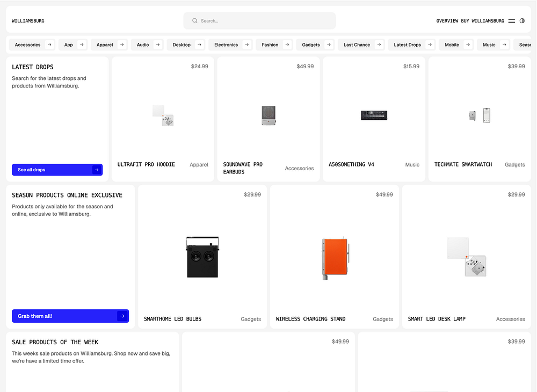Open the Gadgets category chip
Screen dimensions: 537x392
tap(315, 45)
